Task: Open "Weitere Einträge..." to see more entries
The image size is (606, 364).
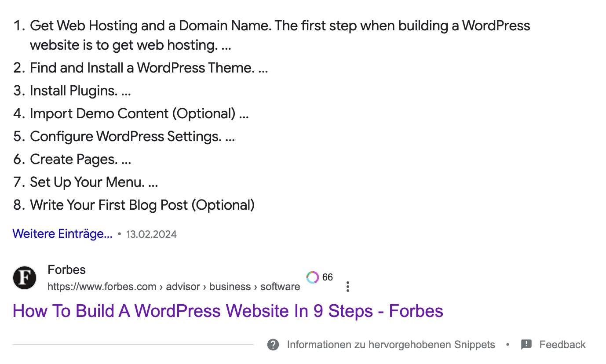Action: click(x=62, y=233)
